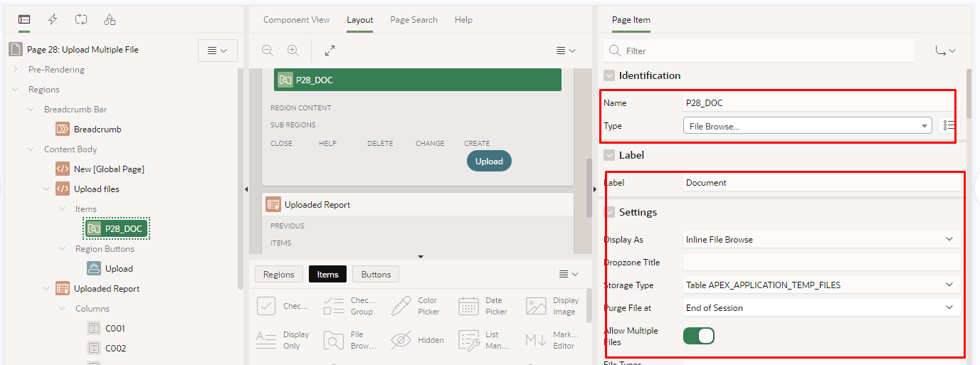The width and height of the screenshot is (980, 365).
Task: Open the Dynamic Actions lightning tab
Action: click(x=53, y=19)
